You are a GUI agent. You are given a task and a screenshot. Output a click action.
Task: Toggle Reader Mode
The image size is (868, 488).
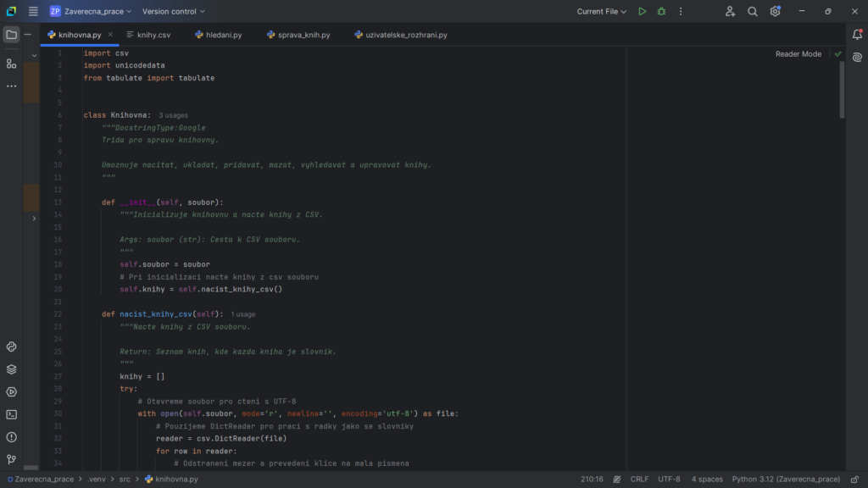coord(798,53)
